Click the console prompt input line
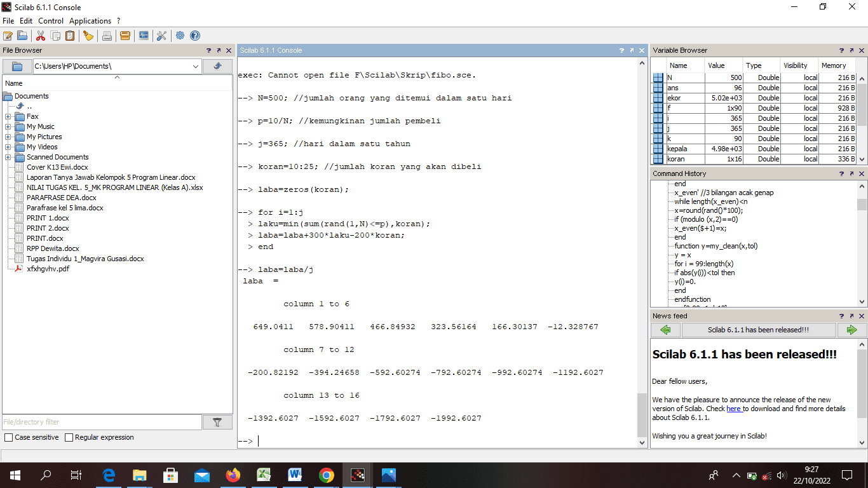This screenshot has width=868, height=488. tap(438, 441)
